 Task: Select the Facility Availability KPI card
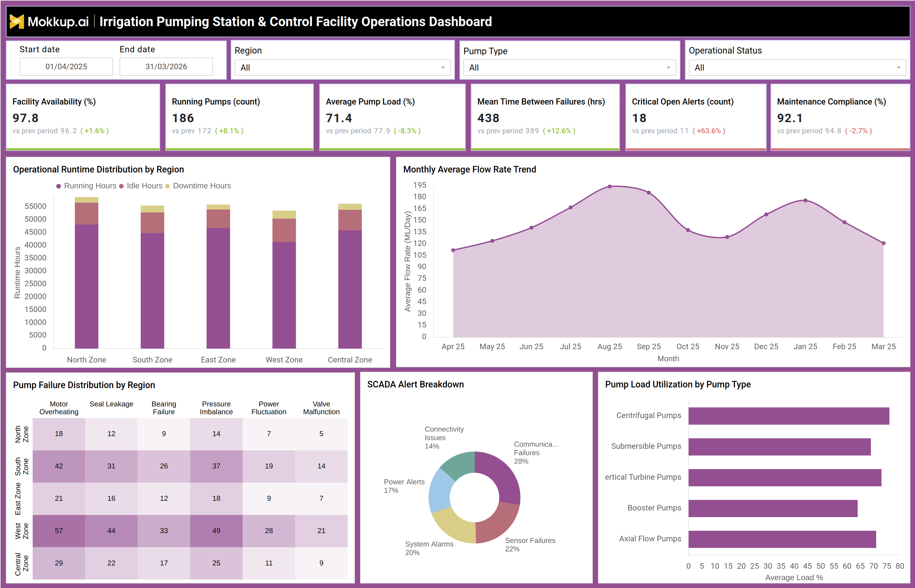[x=83, y=117]
